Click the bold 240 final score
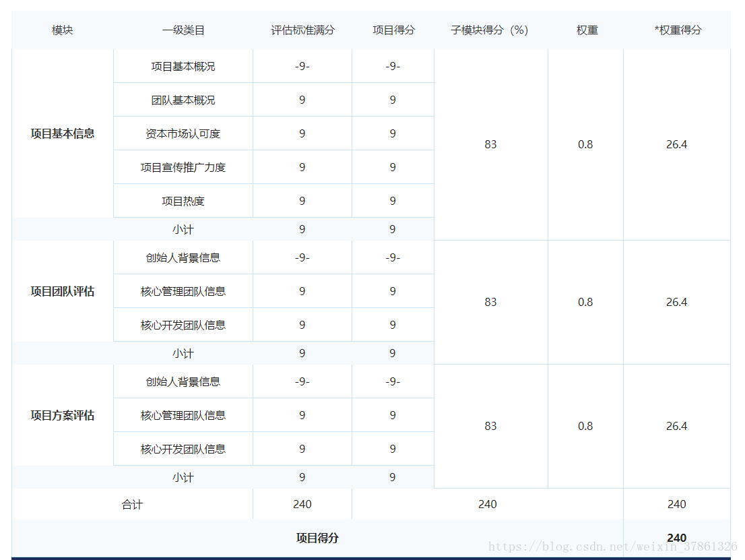This screenshot has height=560, width=745. coord(676,538)
